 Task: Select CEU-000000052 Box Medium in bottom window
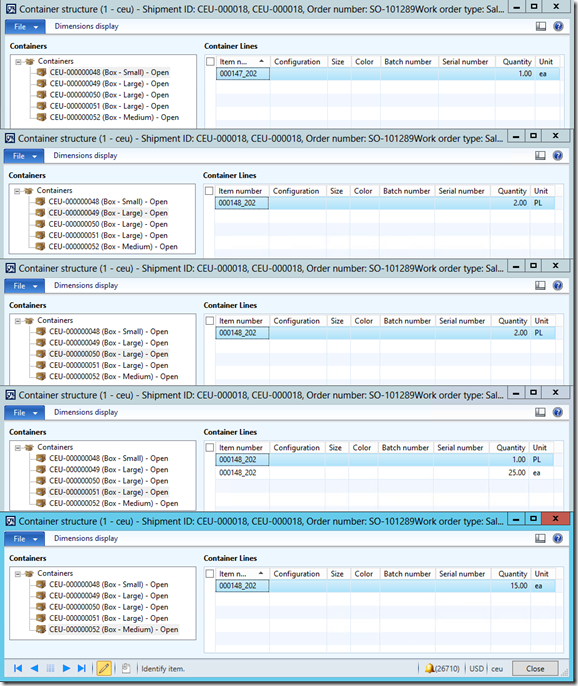pyautogui.click(x=113, y=629)
